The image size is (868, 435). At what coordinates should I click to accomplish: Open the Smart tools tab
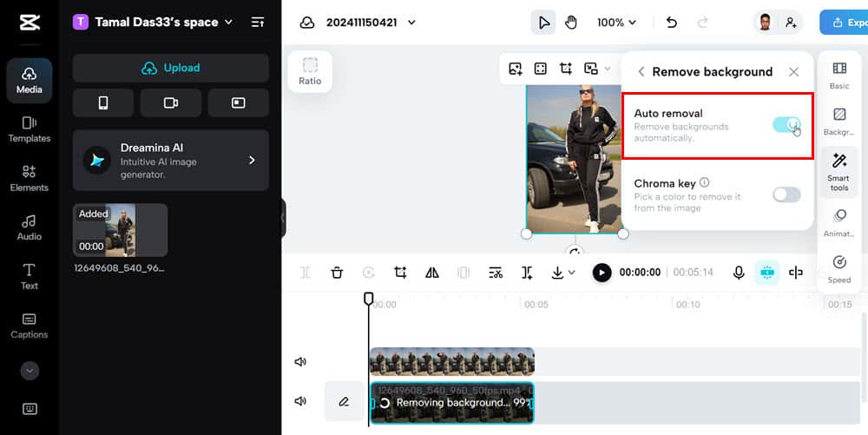(x=839, y=172)
